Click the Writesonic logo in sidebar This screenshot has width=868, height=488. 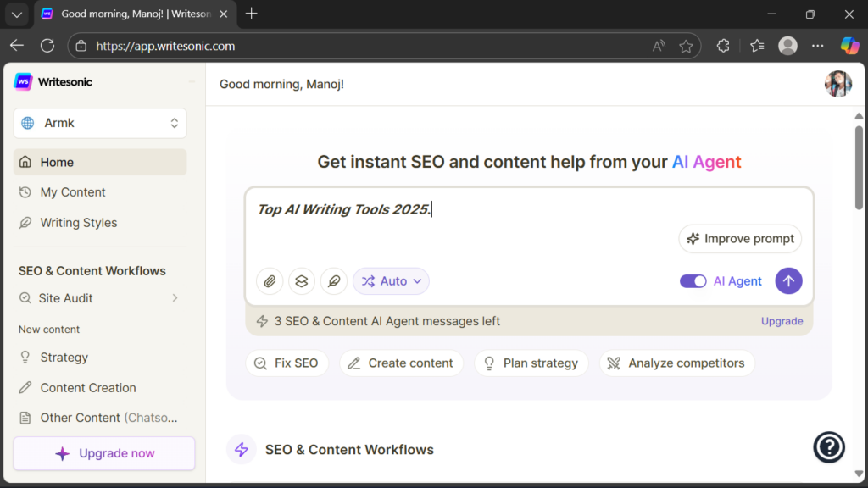[x=53, y=82]
